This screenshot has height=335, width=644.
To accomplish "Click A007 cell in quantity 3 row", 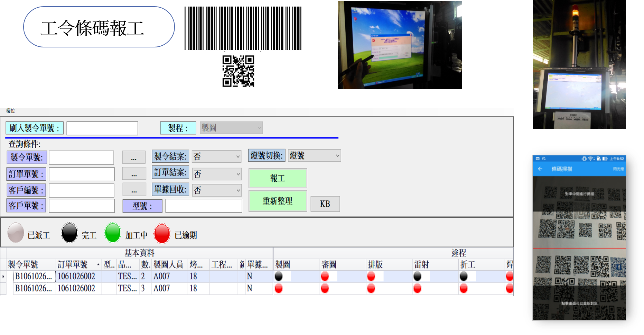I will (170, 288).
